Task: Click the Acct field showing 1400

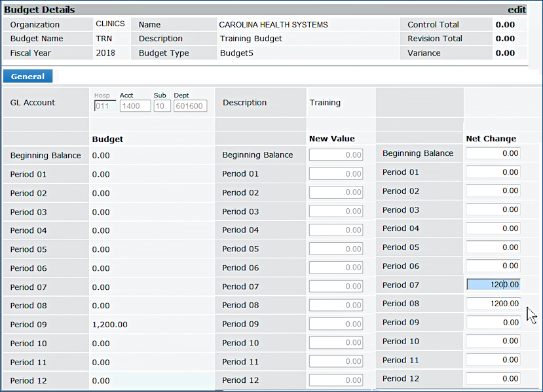Action: (135, 106)
